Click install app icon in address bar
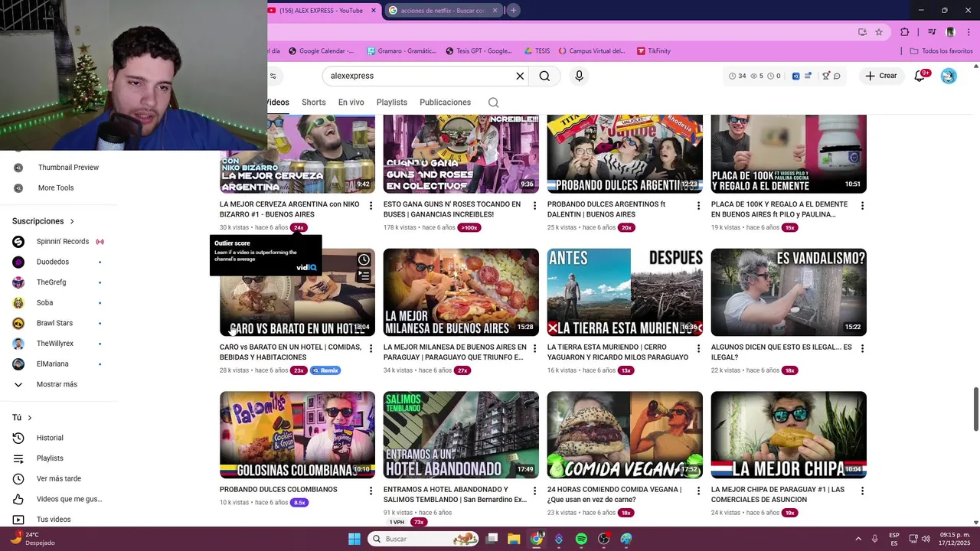Image resolution: width=980 pixels, height=551 pixels. (x=862, y=32)
